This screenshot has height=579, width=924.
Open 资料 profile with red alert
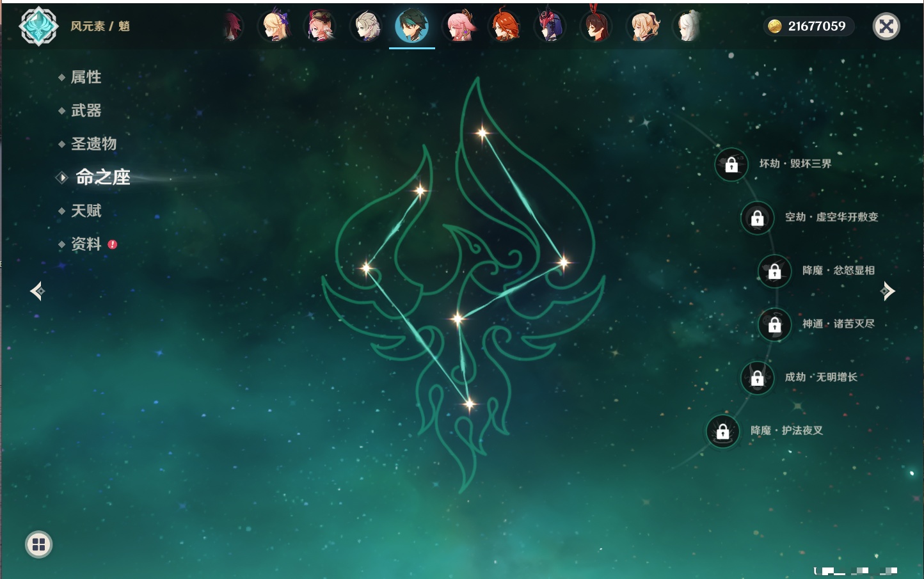(x=87, y=244)
